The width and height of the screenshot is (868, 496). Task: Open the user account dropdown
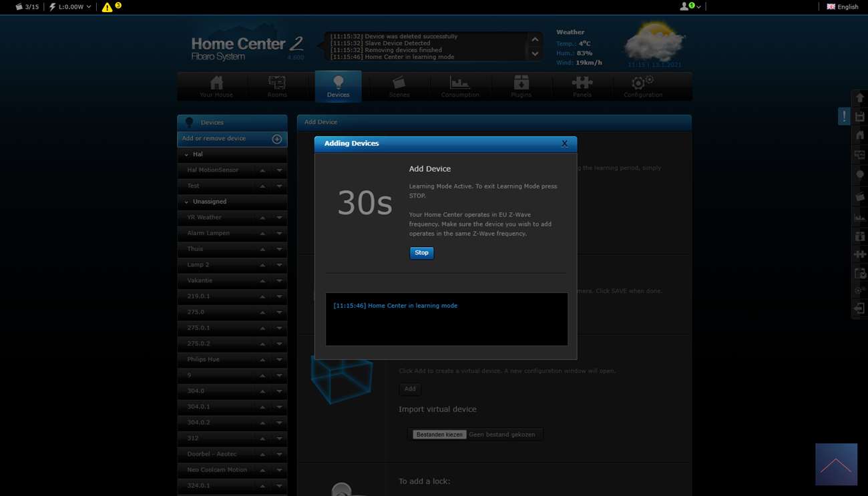click(x=690, y=7)
